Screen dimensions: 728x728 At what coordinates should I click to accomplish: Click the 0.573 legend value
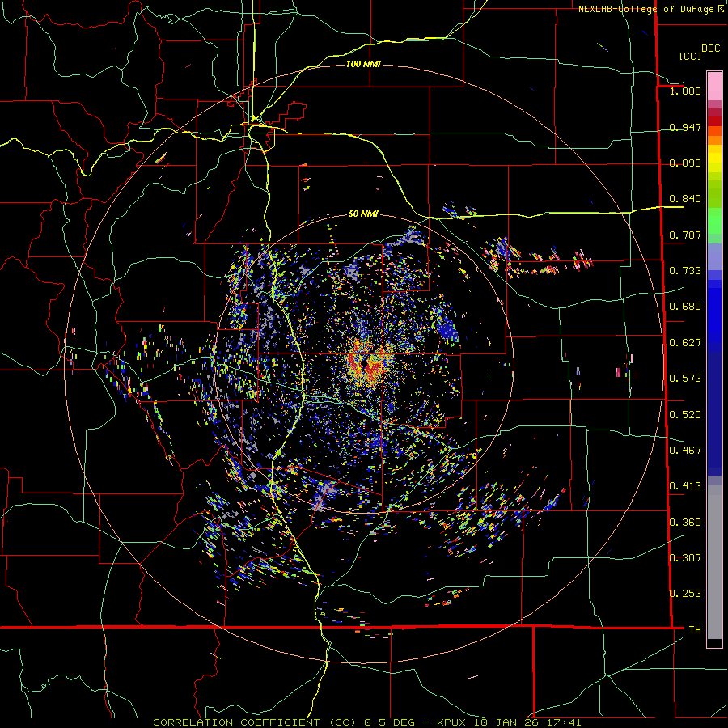pyautogui.click(x=685, y=379)
